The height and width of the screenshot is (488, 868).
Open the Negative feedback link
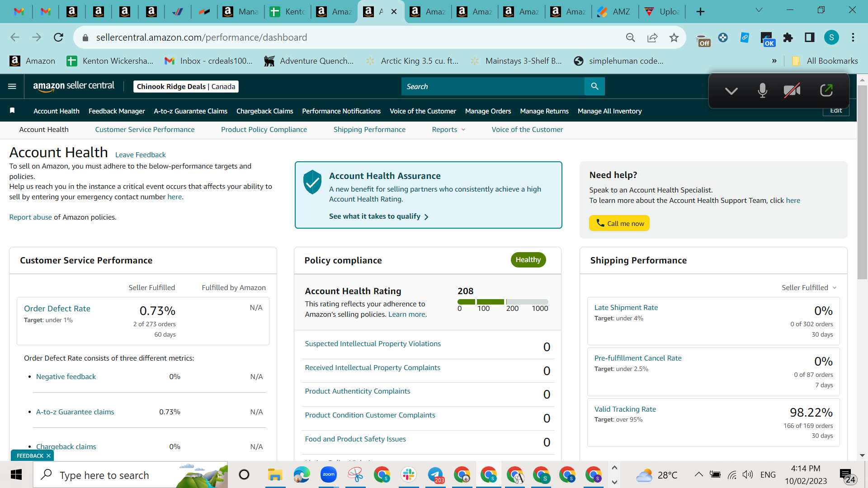tap(66, 377)
